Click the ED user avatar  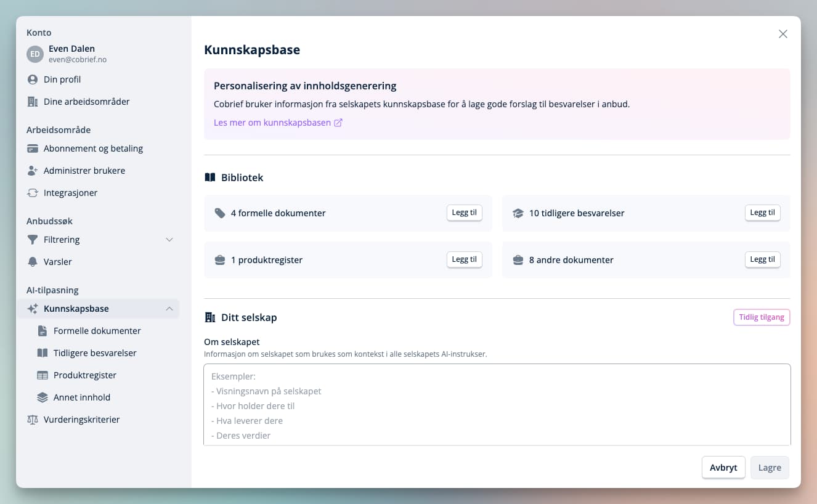[x=35, y=54]
